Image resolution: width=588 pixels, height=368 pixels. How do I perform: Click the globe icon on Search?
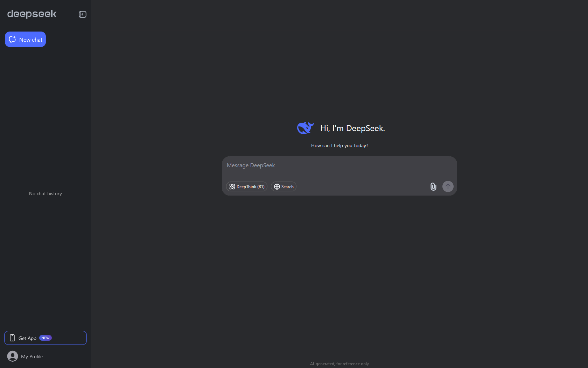(x=277, y=187)
